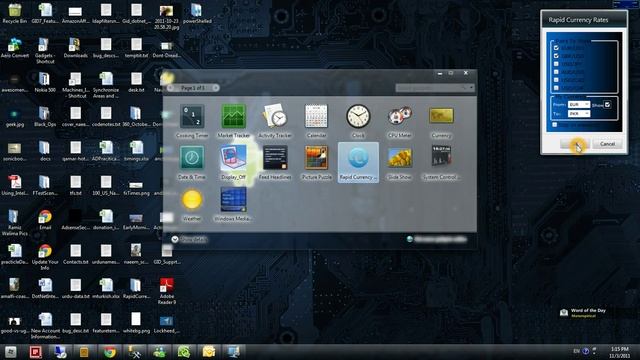Viewport: 640px width, 360px height.
Task: Launch Chrome from the taskbar
Action: pyautogui.click(x=109, y=351)
